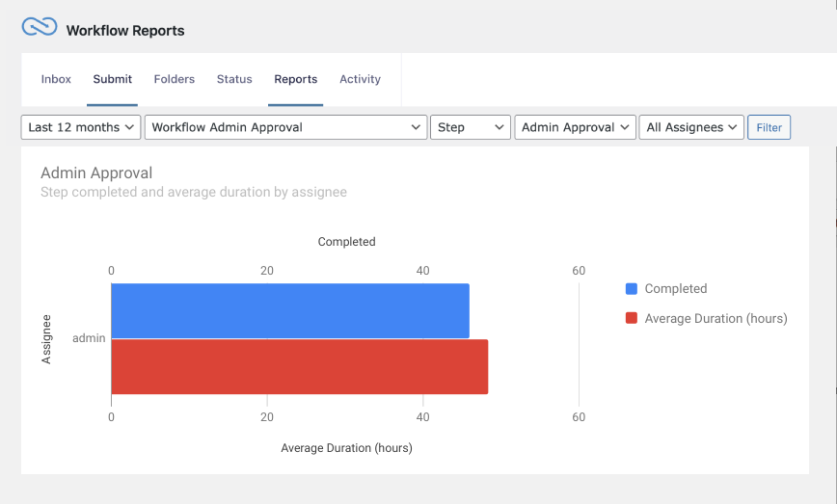Select the Reports tab

[x=295, y=79]
